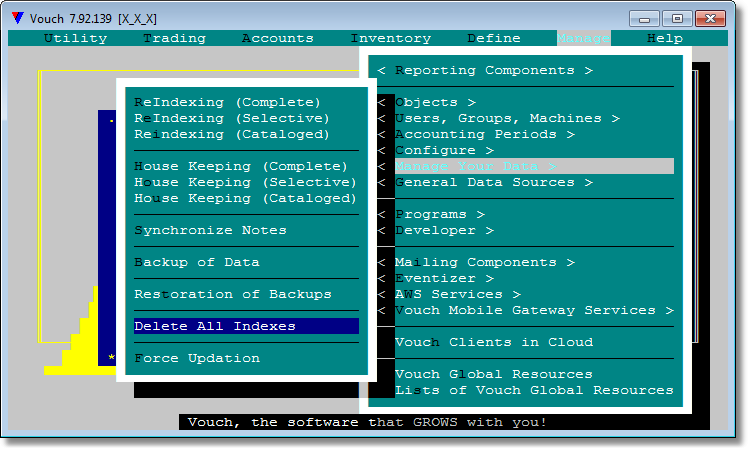The width and height of the screenshot is (748, 450).
Task: Start Backup of Data
Action: pyautogui.click(x=197, y=262)
